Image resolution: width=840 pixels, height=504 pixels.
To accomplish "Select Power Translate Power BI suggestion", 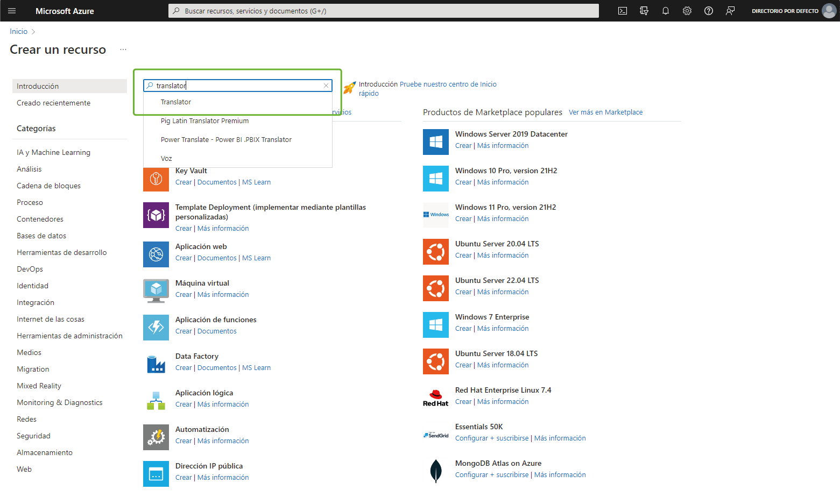I will [x=238, y=139].
